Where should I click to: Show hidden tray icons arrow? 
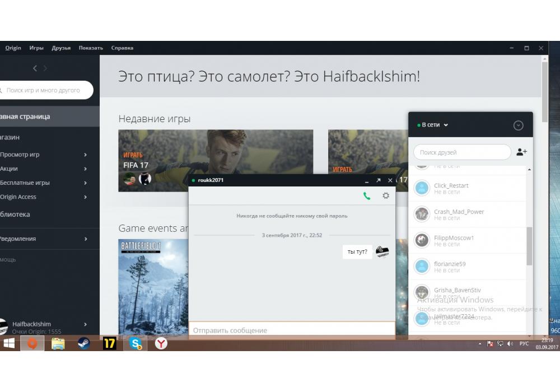[x=480, y=344]
